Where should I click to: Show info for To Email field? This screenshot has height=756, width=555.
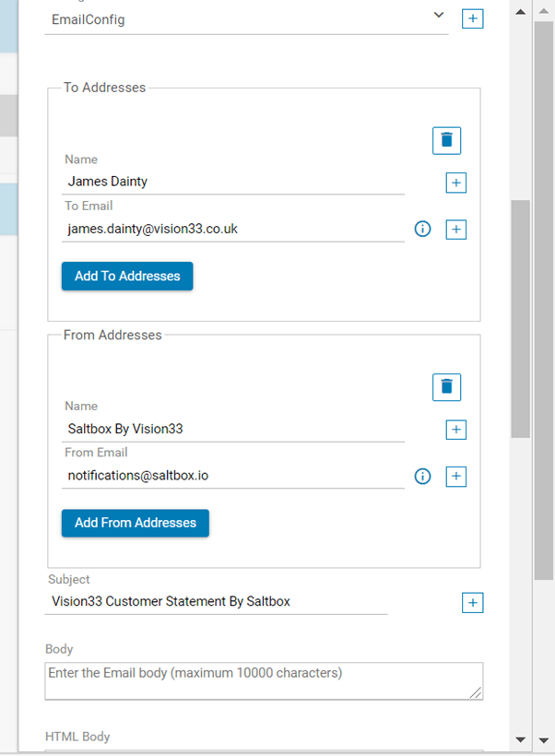[x=423, y=229]
